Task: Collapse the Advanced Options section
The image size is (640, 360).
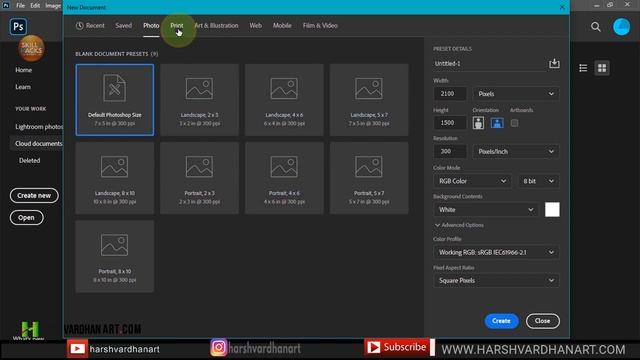Action: 459,225
